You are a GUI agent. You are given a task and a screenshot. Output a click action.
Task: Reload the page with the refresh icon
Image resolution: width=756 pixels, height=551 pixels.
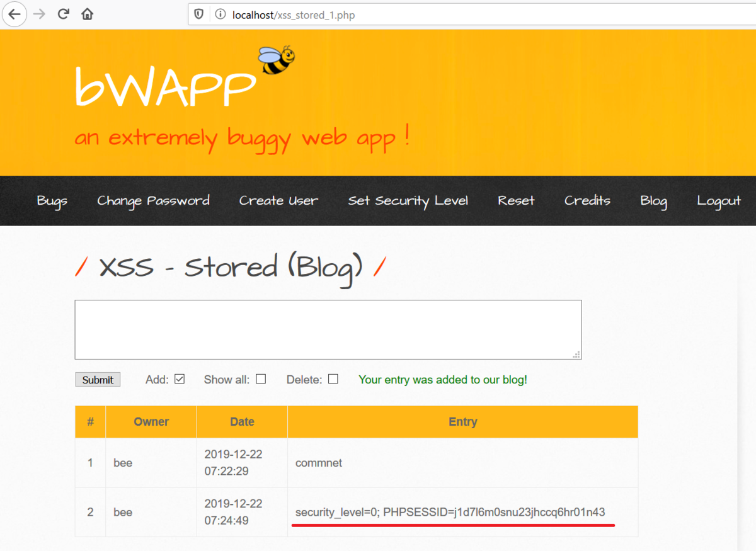click(63, 14)
